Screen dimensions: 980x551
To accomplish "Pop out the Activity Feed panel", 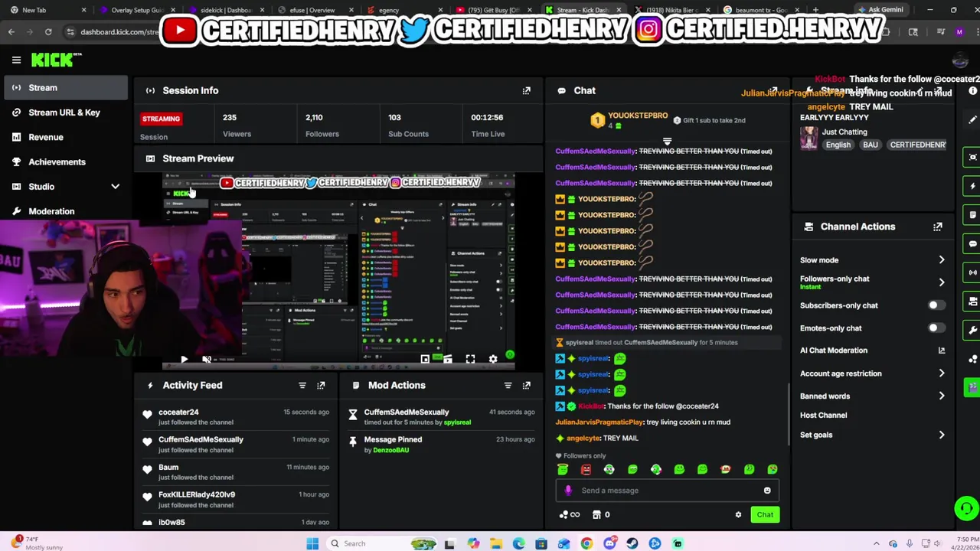I will coord(321,386).
